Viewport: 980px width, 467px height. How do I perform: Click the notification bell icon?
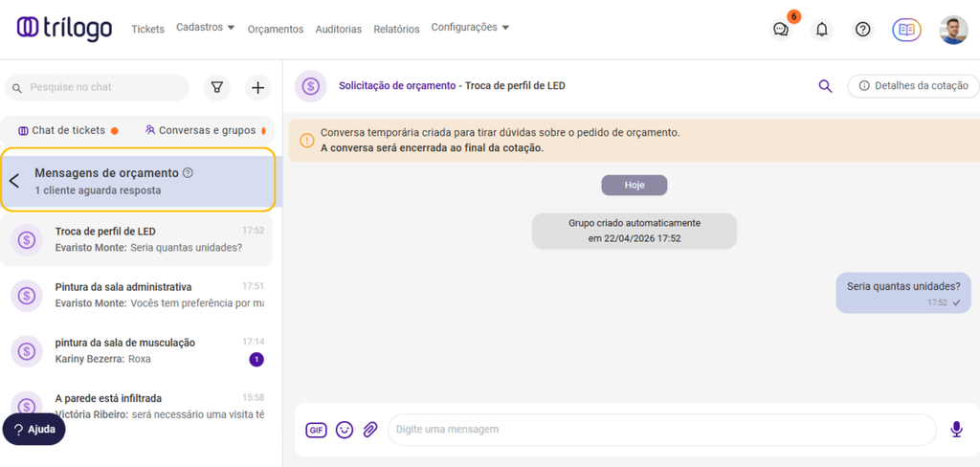[x=821, y=30]
